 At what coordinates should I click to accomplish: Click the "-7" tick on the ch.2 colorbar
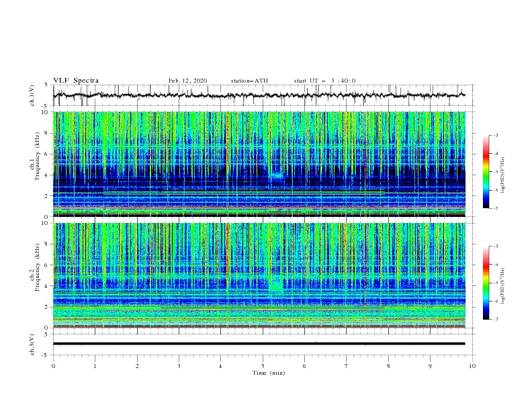pyautogui.click(x=495, y=319)
